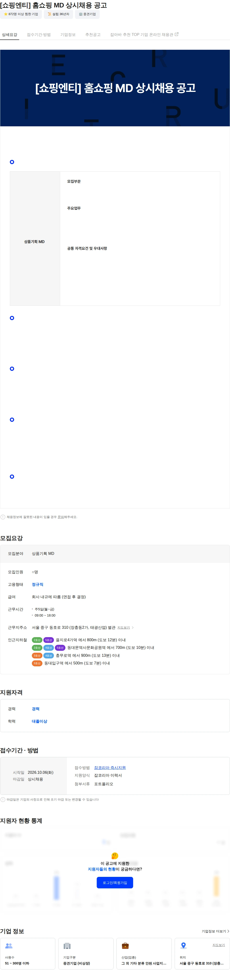Click the 대졸이상 education link
This screenshot has height=980, width=230.
pos(40,721)
